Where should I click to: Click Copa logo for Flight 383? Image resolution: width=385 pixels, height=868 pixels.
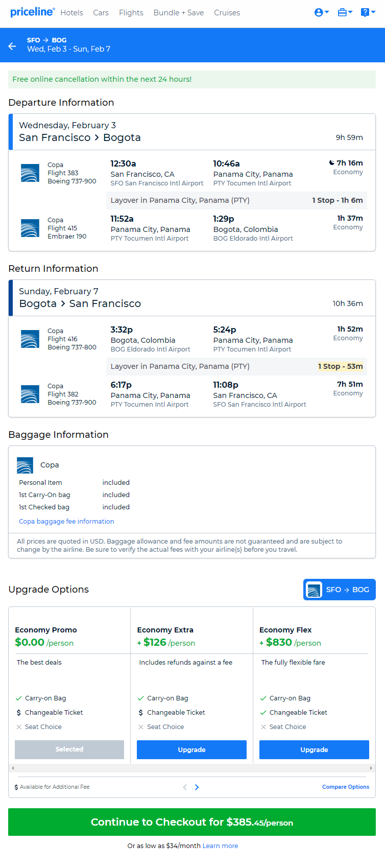pyautogui.click(x=30, y=173)
